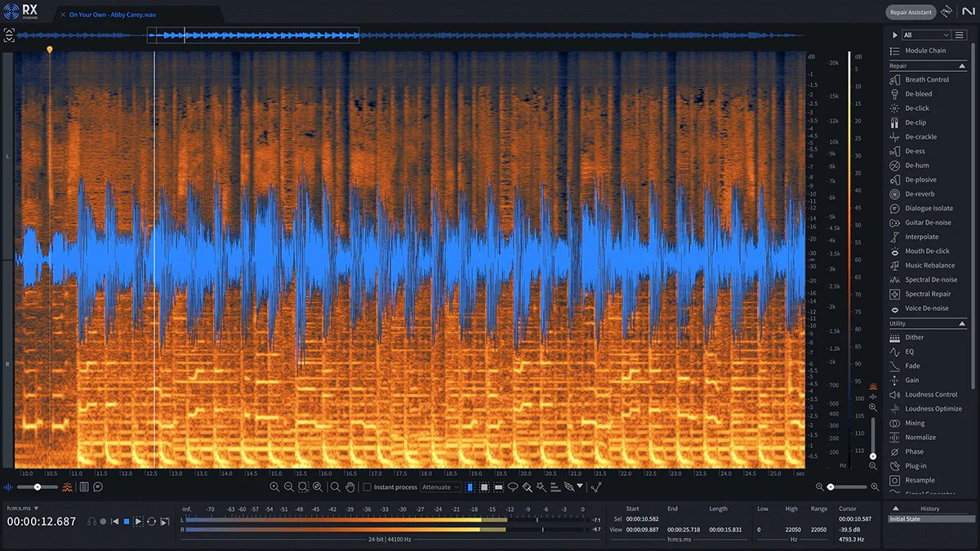Click the Spectral Repair module icon

click(893, 293)
